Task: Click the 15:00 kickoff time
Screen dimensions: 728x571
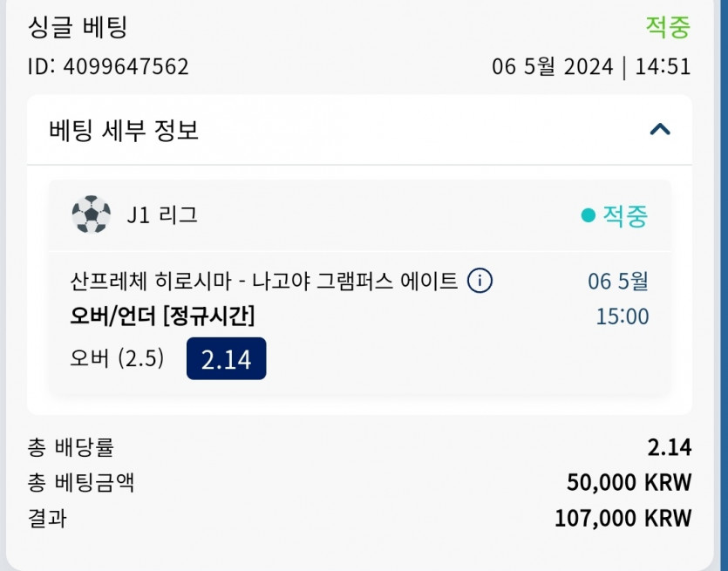Action: pyautogui.click(x=623, y=316)
